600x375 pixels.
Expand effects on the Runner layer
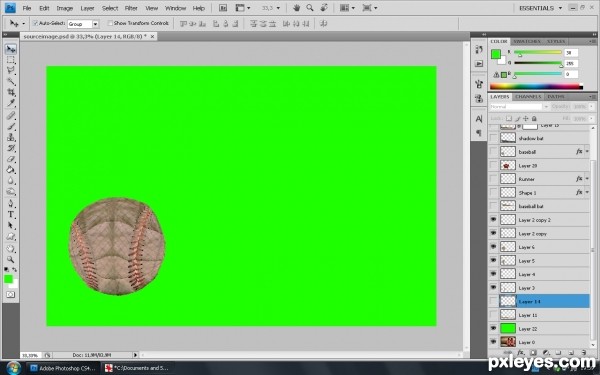(x=587, y=179)
